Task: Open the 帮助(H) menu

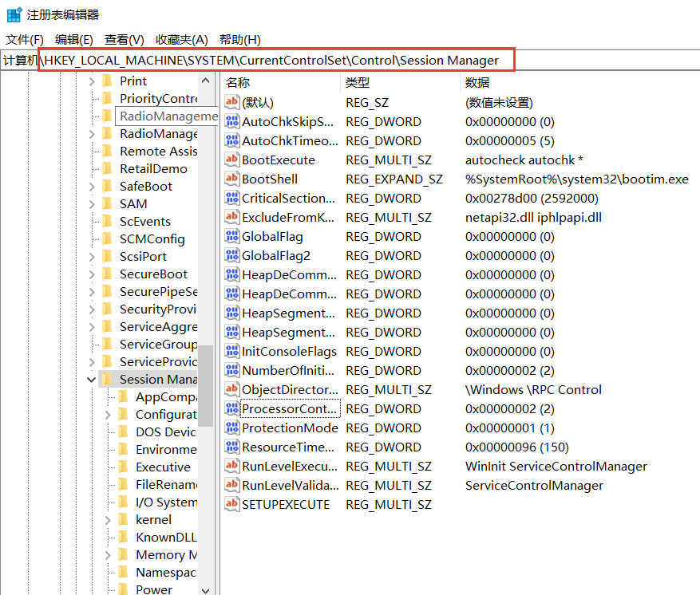Action: [240, 40]
